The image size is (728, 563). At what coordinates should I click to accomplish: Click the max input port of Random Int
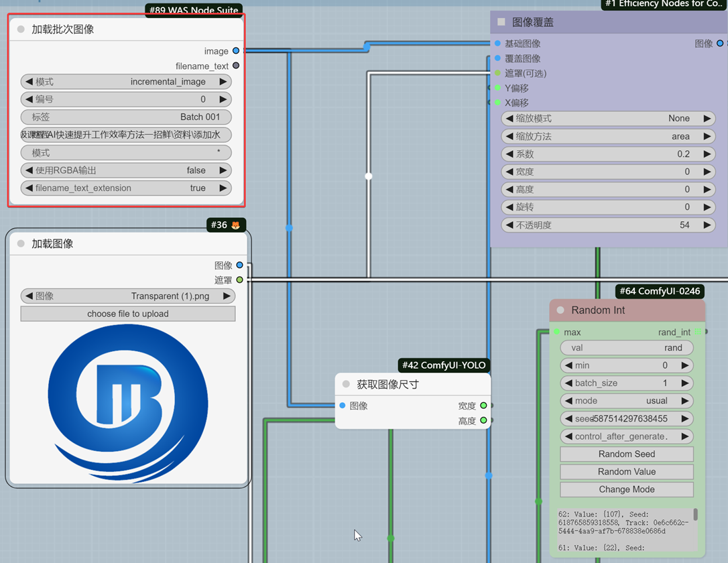point(556,332)
